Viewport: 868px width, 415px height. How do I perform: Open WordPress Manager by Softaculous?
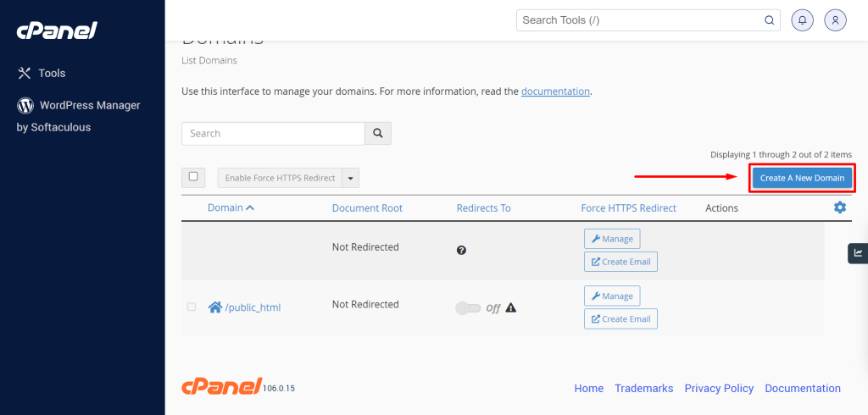click(78, 116)
